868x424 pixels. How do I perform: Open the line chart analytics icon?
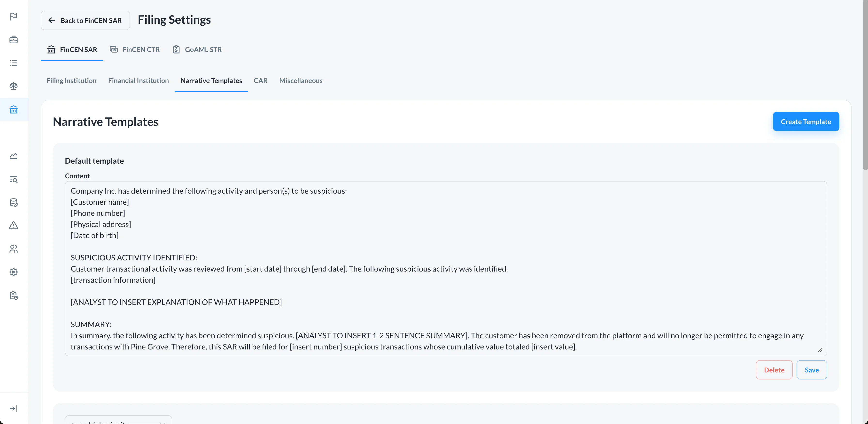coord(14,156)
